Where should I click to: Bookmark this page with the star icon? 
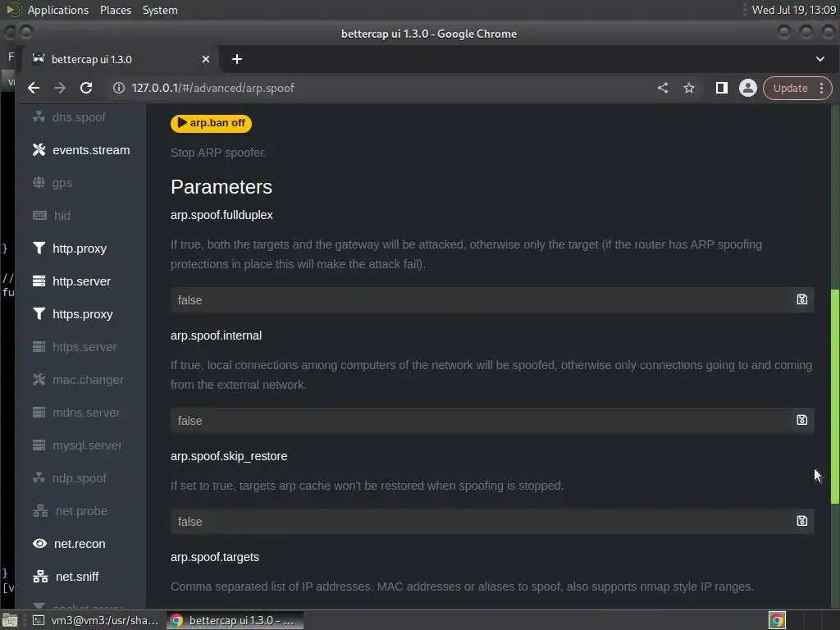click(688, 88)
